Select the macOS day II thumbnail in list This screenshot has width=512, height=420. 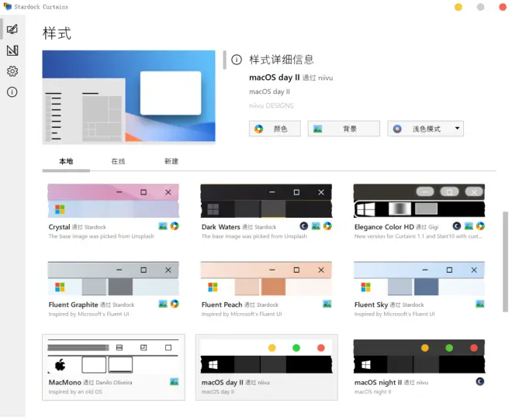point(266,356)
